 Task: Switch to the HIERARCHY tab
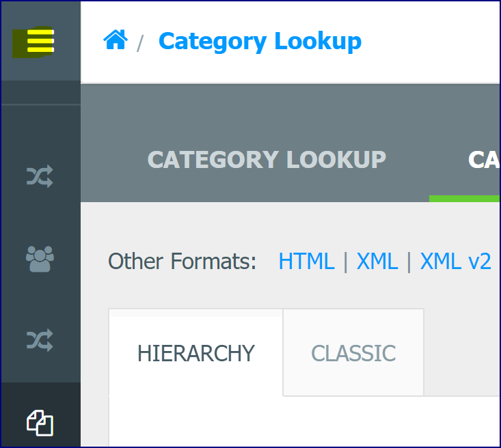pos(196,352)
